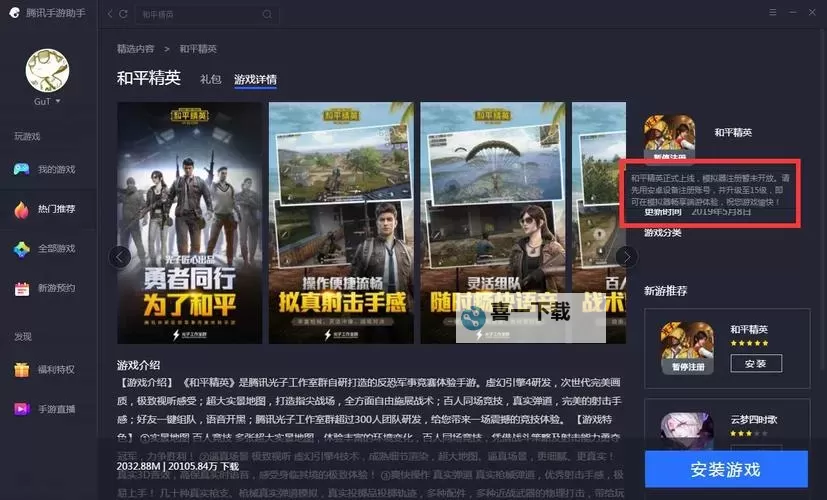Click the 和平精英 breadcrumb link
Image resolution: width=827 pixels, height=500 pixels.
tap(198, 49)
